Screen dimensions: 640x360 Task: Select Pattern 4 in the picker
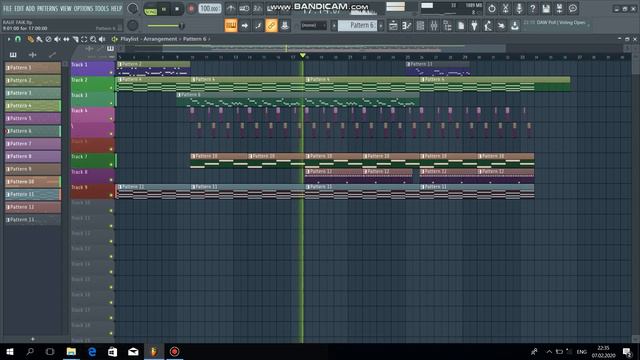pos(33,106)
